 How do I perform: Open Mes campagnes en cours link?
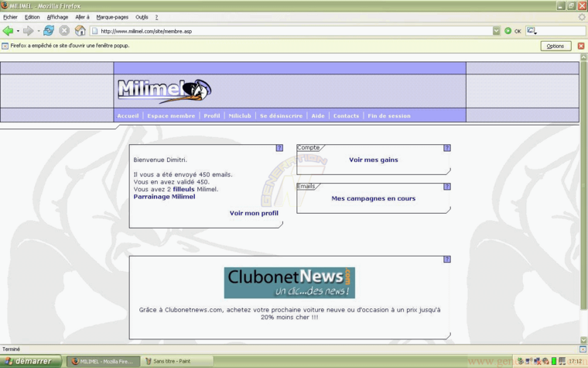coord(374,198)
